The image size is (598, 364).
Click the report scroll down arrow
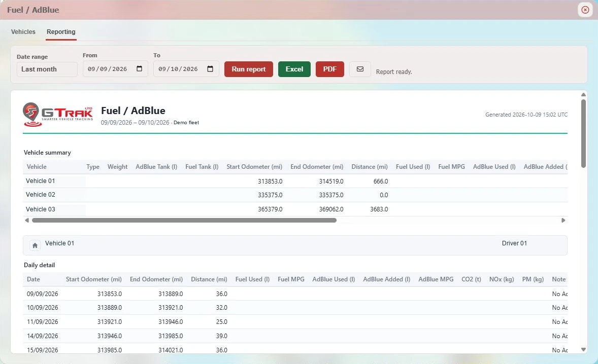(x=583, y=349)
